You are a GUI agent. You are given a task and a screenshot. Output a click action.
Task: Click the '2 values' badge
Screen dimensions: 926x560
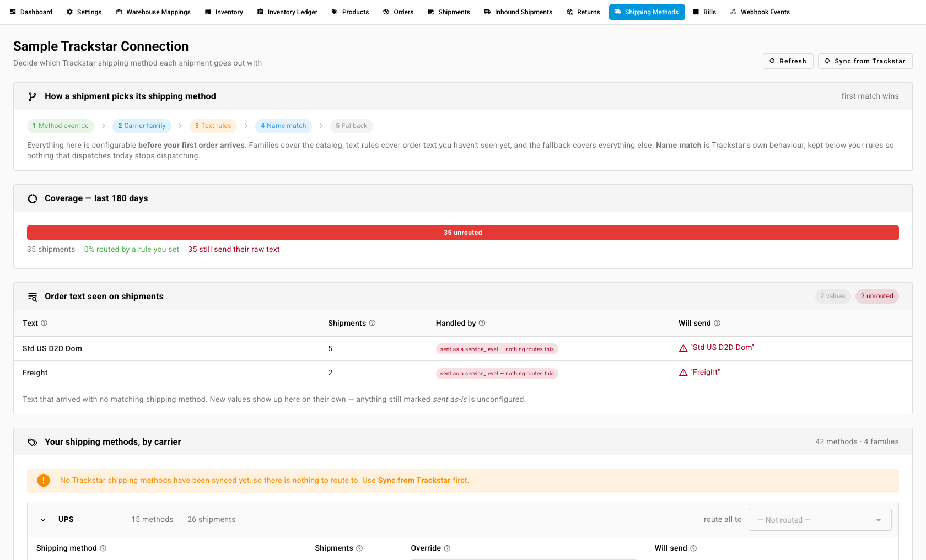[x=833, y=297]
